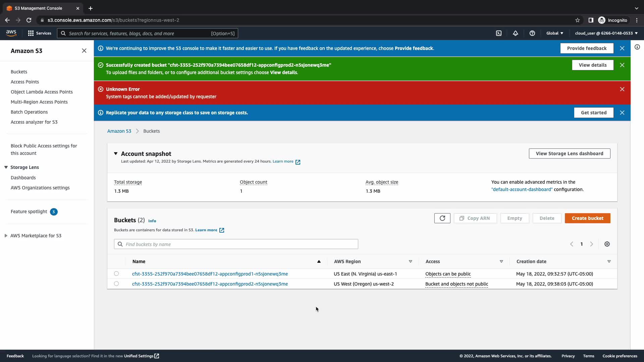Click the Create bucket button
This screenshot has width=644, height=362.
coord(587,218)
